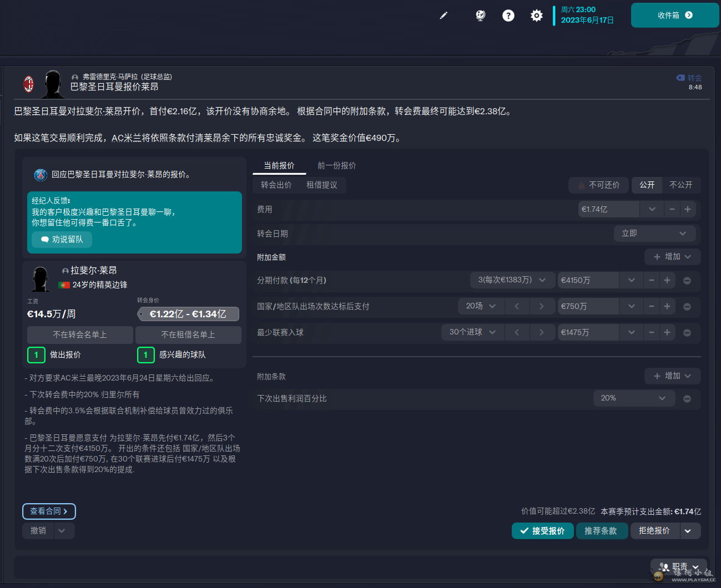Click the 推荐条款 button
The image size is (721, 588).
pyautogui.click(x=602, y=531)
